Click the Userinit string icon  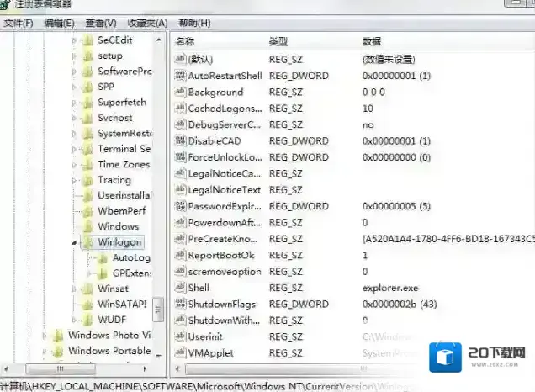point(180,336)
